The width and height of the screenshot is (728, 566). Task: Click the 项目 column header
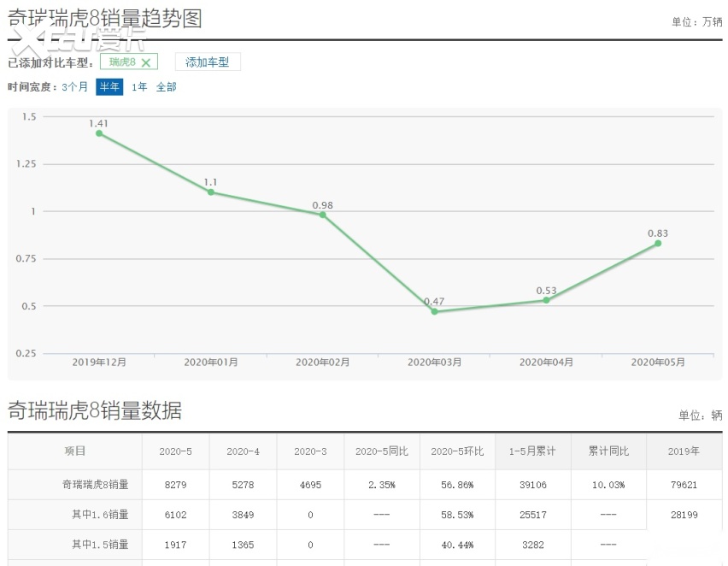[x=74, y=451]
